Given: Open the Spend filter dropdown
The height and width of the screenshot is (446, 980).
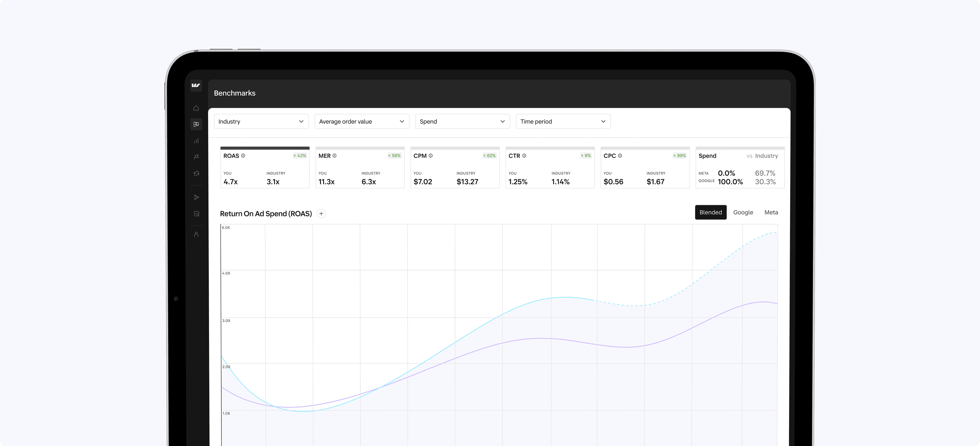Looking at the screenshot, I should point(462,121).
